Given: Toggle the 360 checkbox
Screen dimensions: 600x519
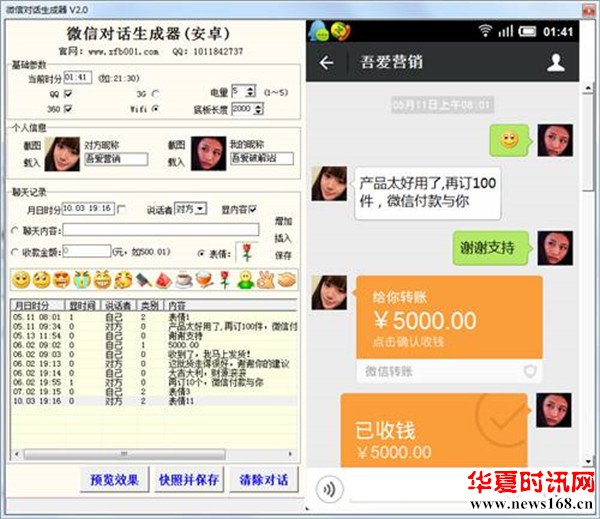Looking at the screenshot, I should tap(68, 109).
